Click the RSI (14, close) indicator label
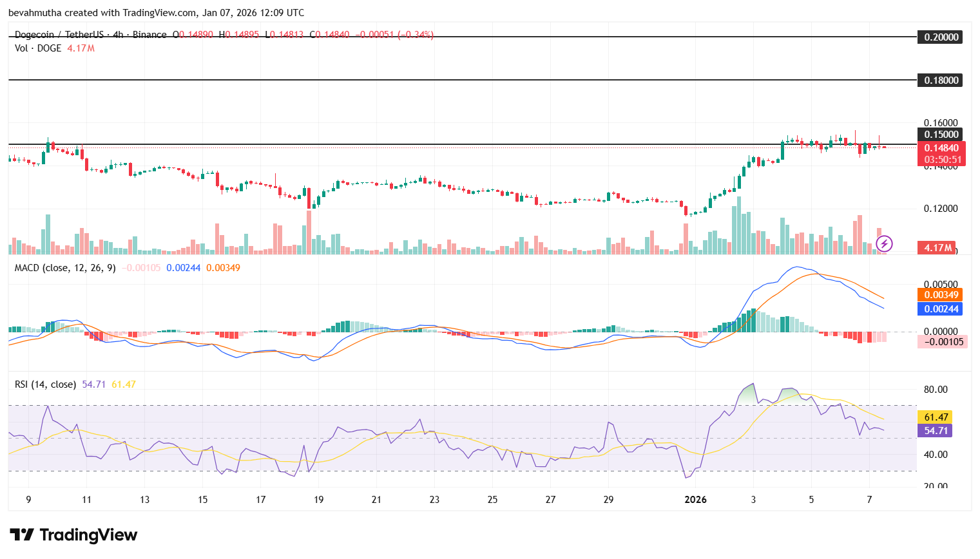 (x=44, y=383)
